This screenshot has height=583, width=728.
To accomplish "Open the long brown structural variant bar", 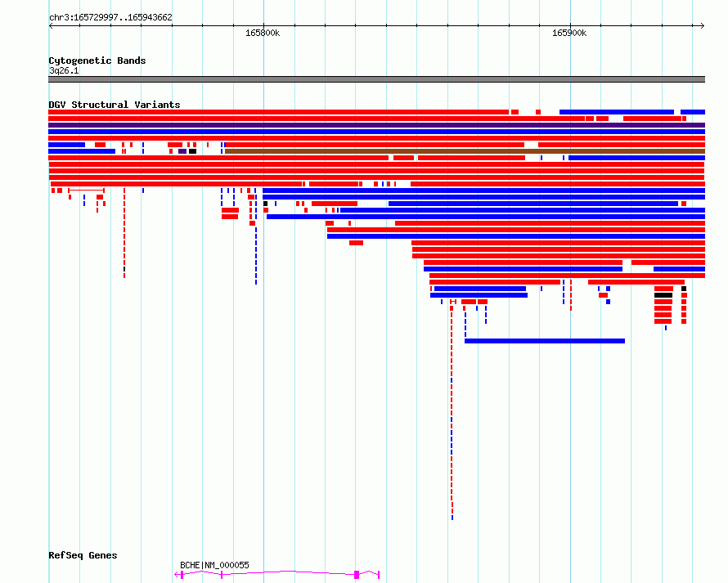I will tap(465, 151).
